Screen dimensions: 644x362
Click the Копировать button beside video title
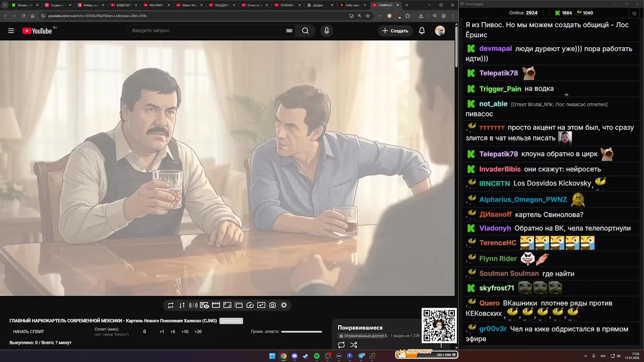231,321
